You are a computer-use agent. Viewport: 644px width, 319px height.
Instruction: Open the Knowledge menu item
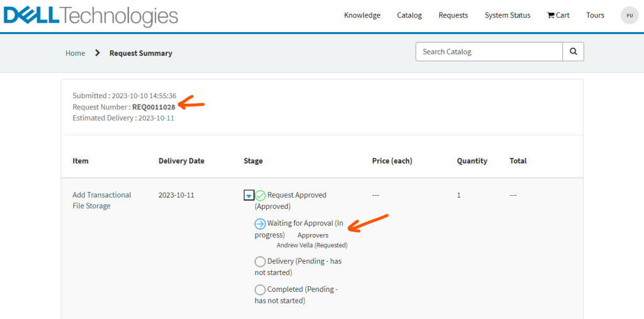click(362, 15)
